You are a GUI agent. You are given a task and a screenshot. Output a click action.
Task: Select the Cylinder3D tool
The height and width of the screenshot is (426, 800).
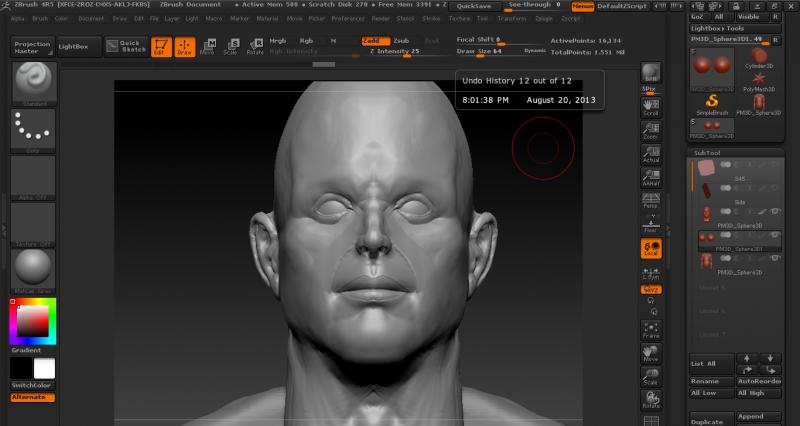point(759,59)
